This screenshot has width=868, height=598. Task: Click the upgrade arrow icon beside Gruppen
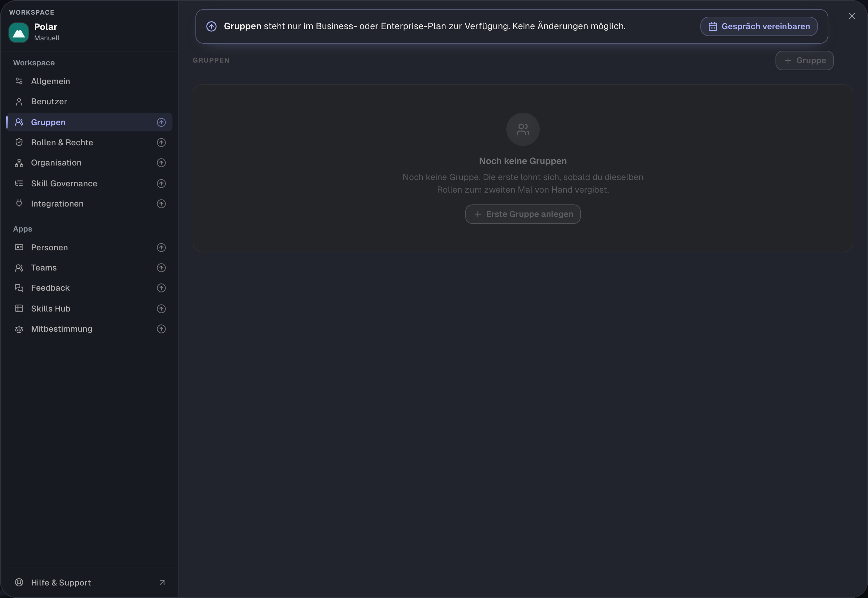(x=161, y=122)
